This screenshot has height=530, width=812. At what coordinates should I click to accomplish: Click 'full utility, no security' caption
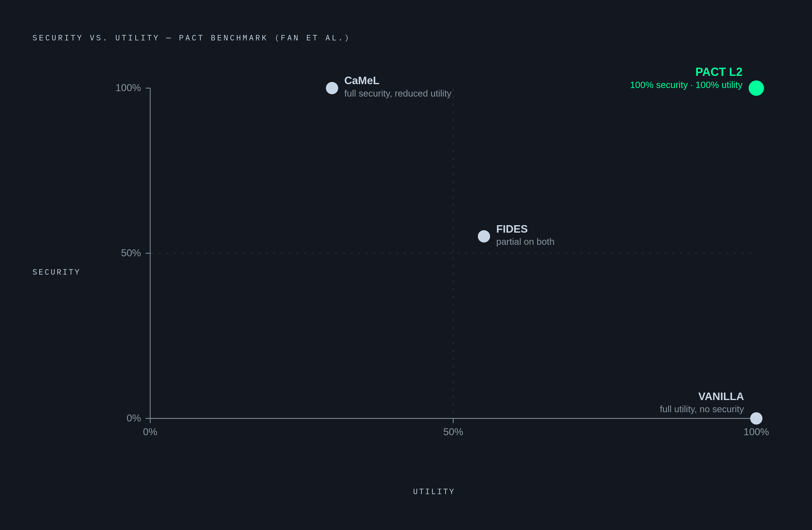702,409
